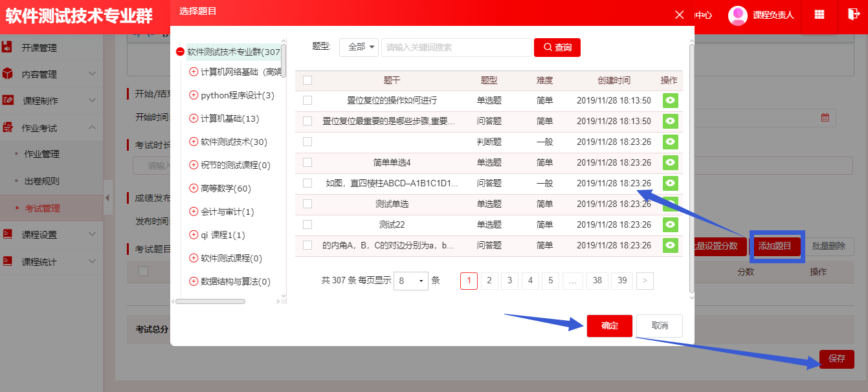Click the 课程统计 sidebar icon
Image resolution: width=868 pixels, height=392 pixels.
point(7,261)
